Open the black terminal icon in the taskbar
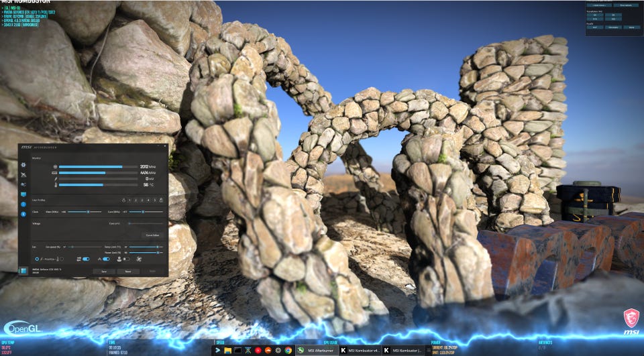The width and height of the screenshot is (644, 356). click(x=237, y=350)
